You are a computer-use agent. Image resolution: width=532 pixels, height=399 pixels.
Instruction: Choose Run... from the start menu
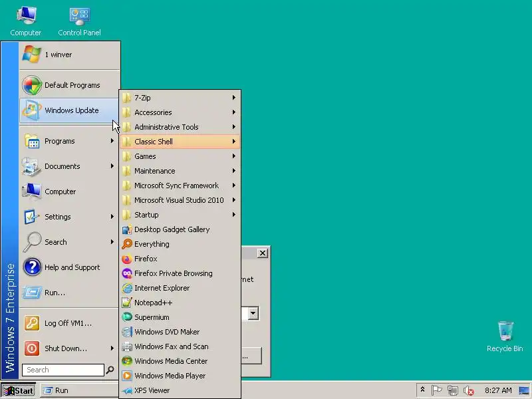(x=69, y=293)
